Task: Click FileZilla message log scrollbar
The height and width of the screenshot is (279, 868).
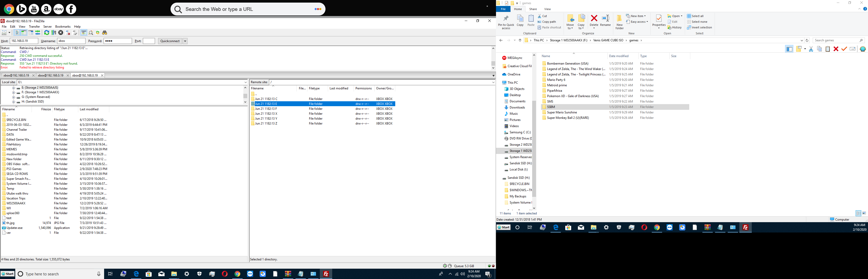Action: pyautogui.click(x=493, y=58)
